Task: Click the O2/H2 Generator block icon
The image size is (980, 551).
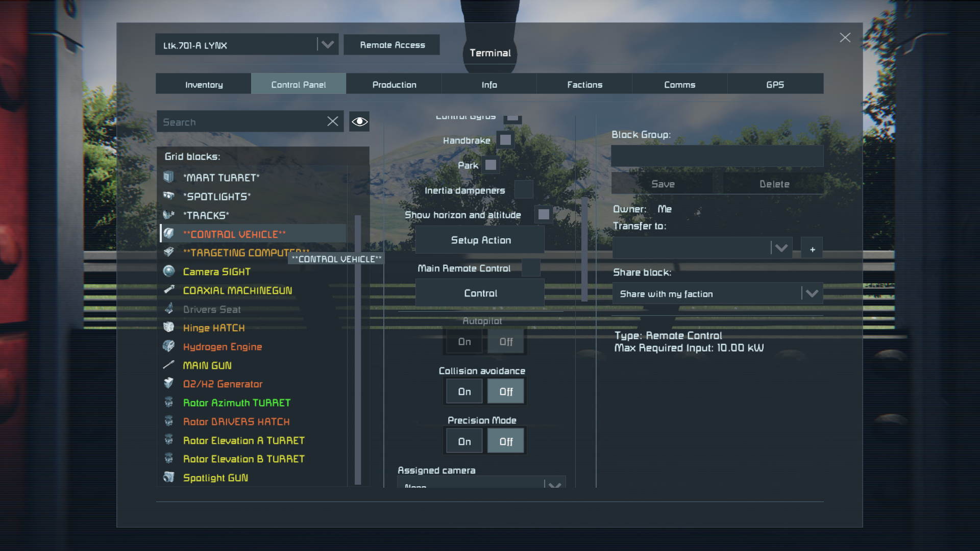Action: pos(169,384)
